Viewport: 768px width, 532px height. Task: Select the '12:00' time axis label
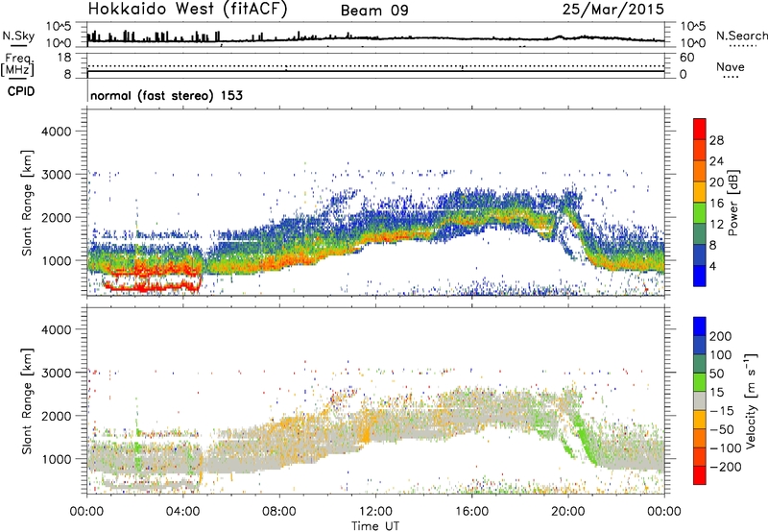375,512
